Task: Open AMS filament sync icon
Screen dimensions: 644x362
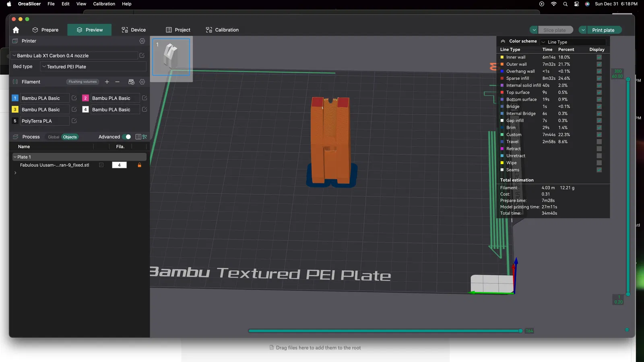Action: click(x=131, y=82)
